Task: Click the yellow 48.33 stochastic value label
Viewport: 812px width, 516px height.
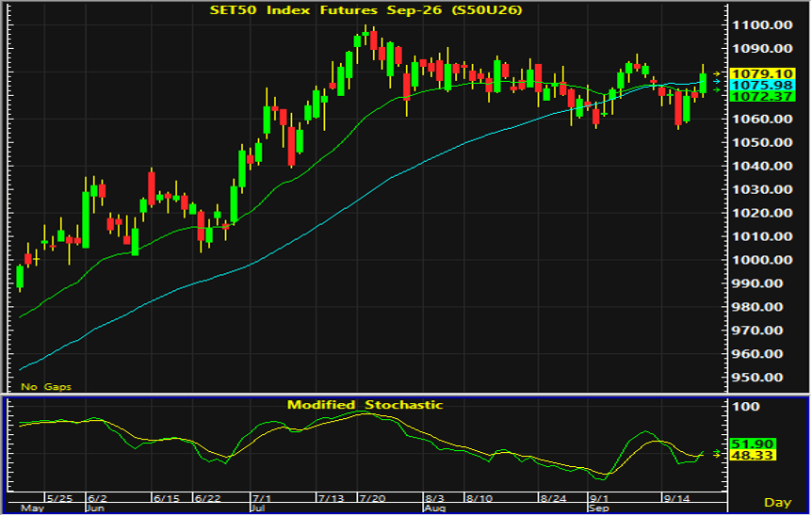Action: pos(753,456)
